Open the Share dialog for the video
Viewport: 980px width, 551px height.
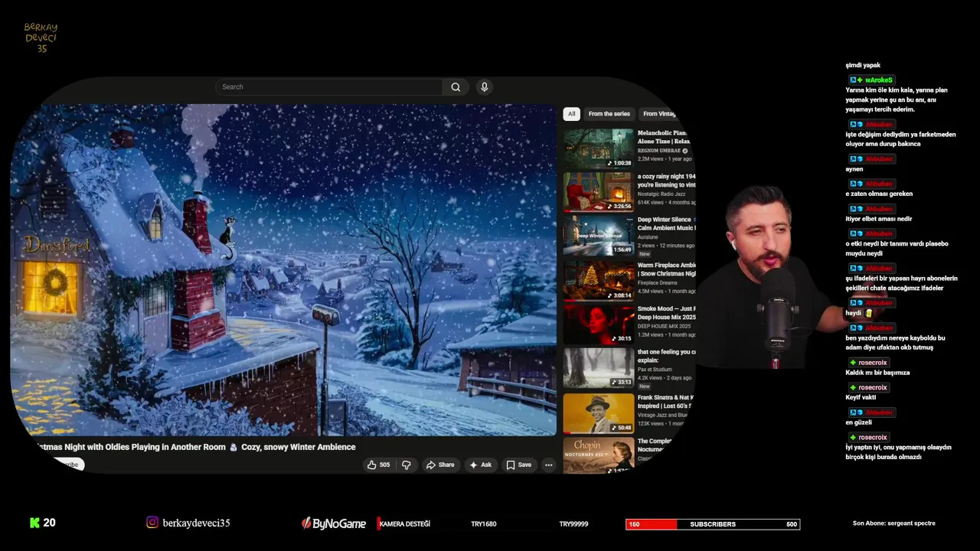440,465
